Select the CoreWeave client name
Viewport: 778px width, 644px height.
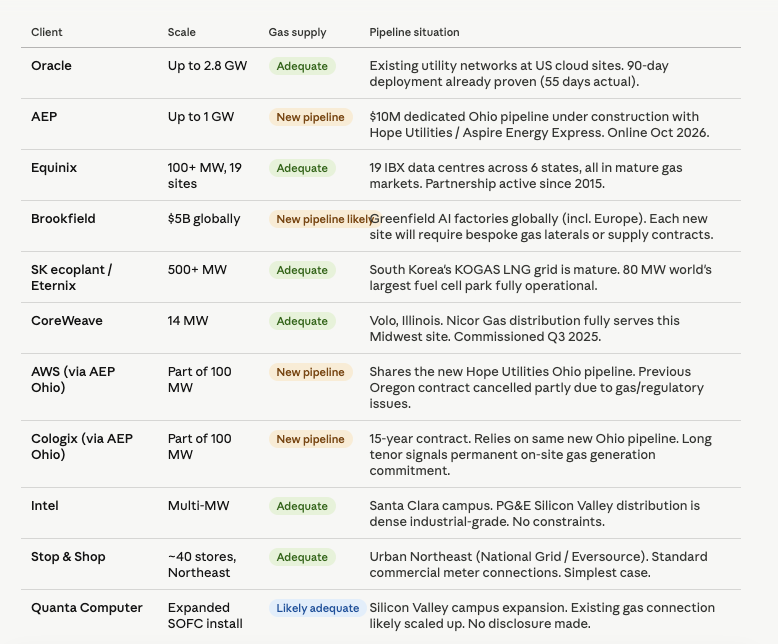tap(66, 321)
